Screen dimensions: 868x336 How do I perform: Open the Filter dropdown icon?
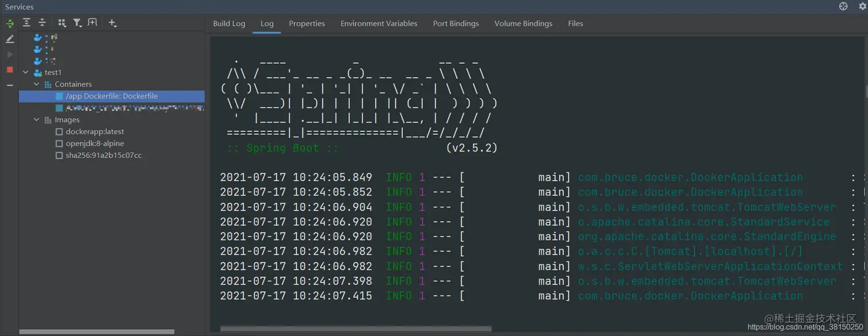click(77, 23)
